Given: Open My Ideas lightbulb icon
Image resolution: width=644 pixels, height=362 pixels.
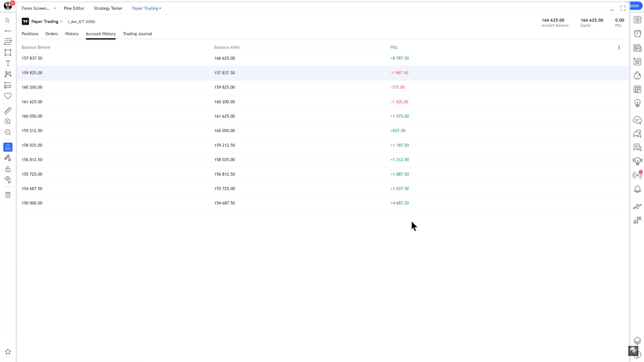Looking at the screenshot, I should (637, 103).
